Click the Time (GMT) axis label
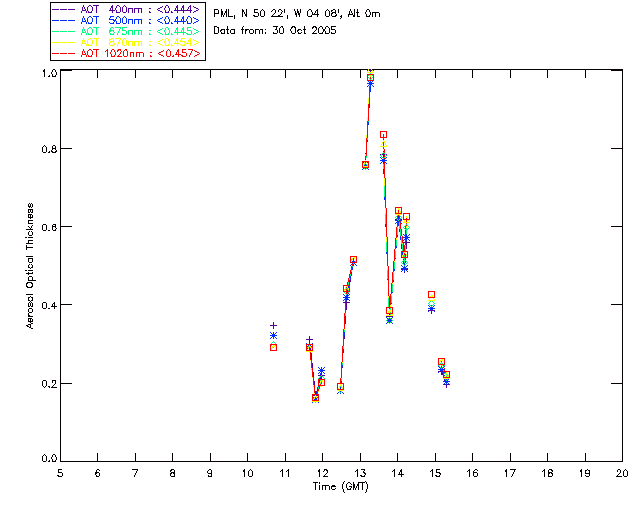Screen dimensions: 640x512 pos(341,487)
